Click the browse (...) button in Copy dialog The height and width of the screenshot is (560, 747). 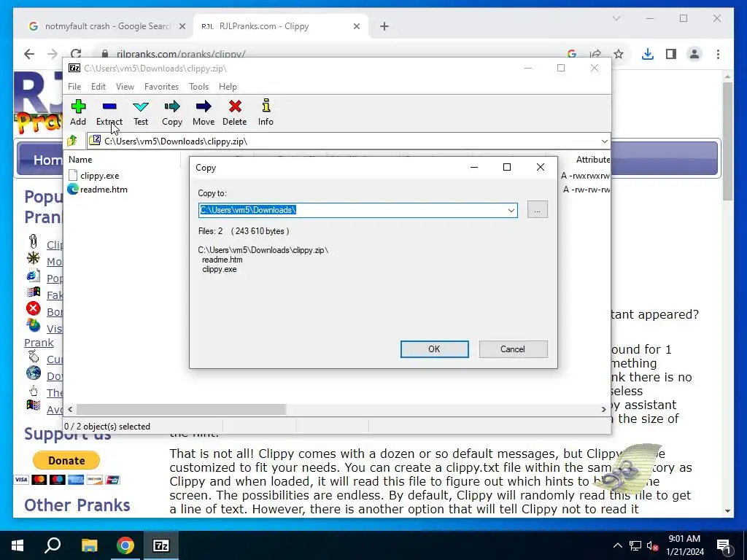[x=538, y=210]
